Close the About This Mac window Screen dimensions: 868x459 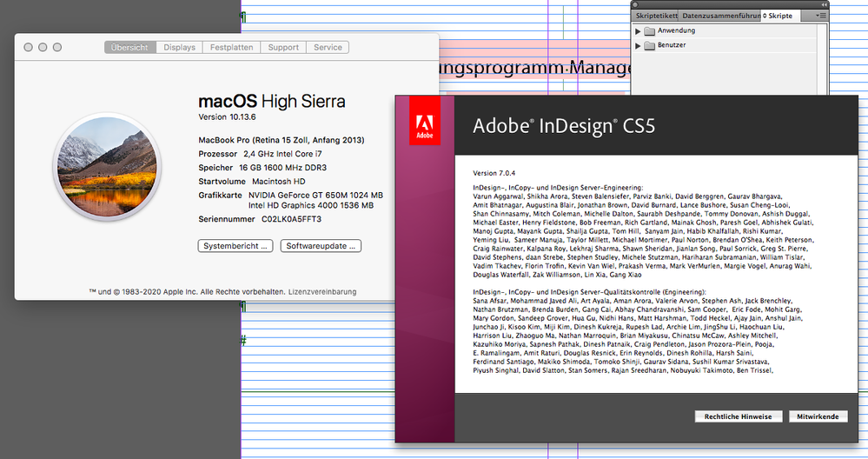28,48
